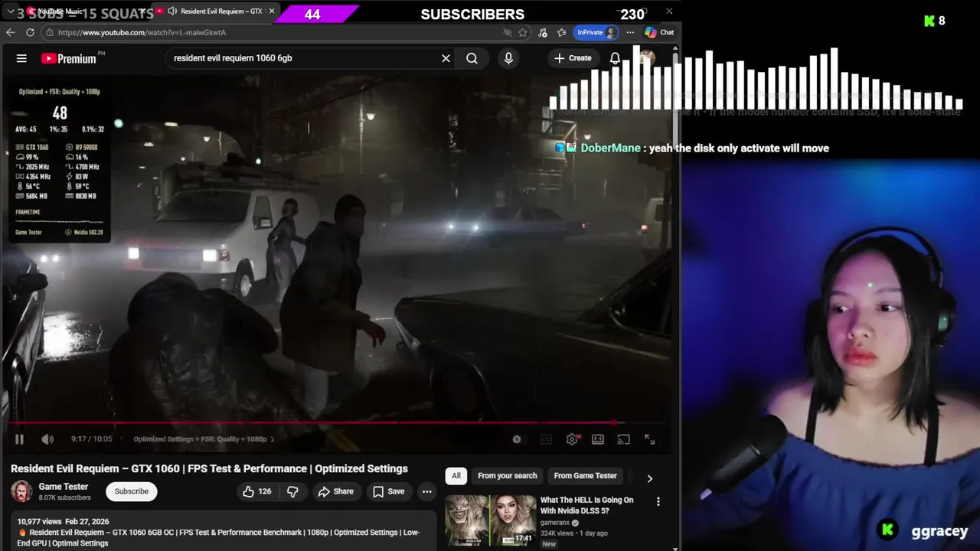Viewport: 980px width, 551px height.
Task: Open InPrivate profile menu
Action: [x=597, y=32]
